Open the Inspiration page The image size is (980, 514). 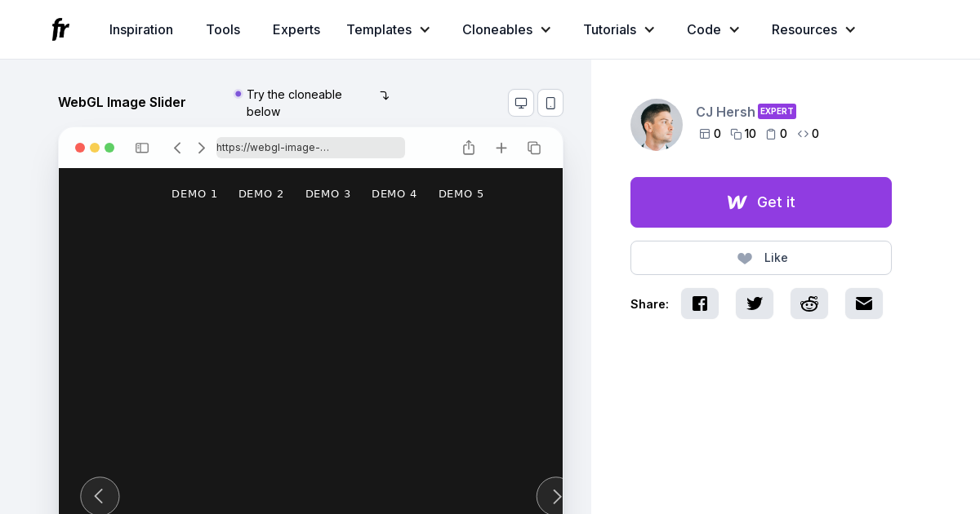[x=141, y=29]
